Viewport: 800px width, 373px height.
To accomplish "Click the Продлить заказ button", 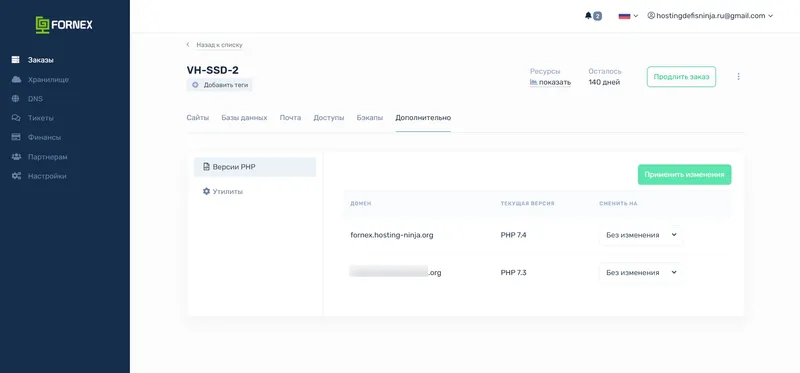I will (x=681, y=77).
